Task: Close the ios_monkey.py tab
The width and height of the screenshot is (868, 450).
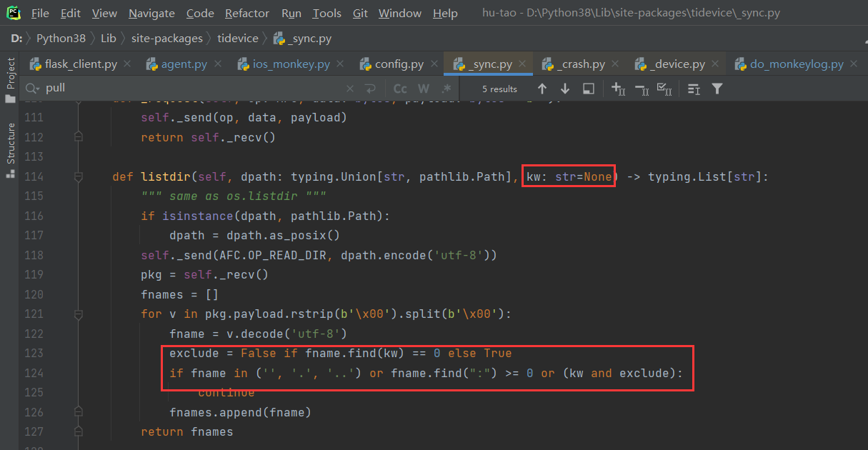Action: [341, 64]
